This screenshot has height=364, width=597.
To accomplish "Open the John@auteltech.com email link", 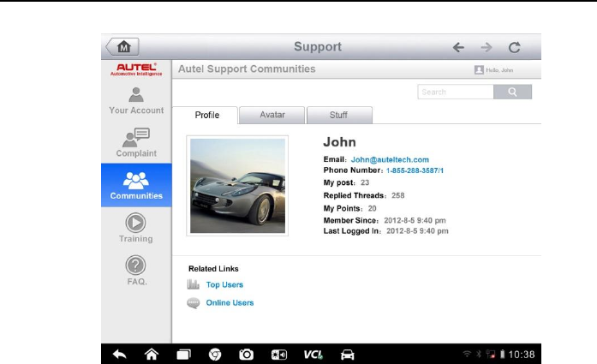I will (x=390, y=159).
